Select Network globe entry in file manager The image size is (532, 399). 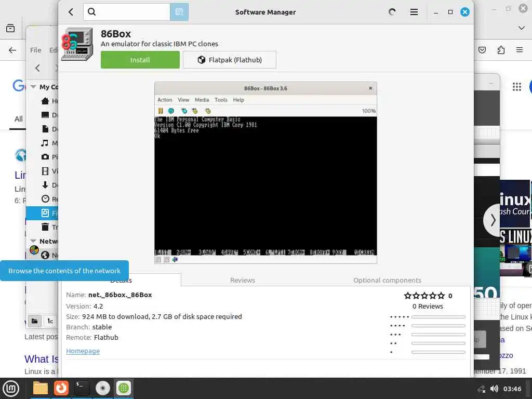[x=45, y=255]
